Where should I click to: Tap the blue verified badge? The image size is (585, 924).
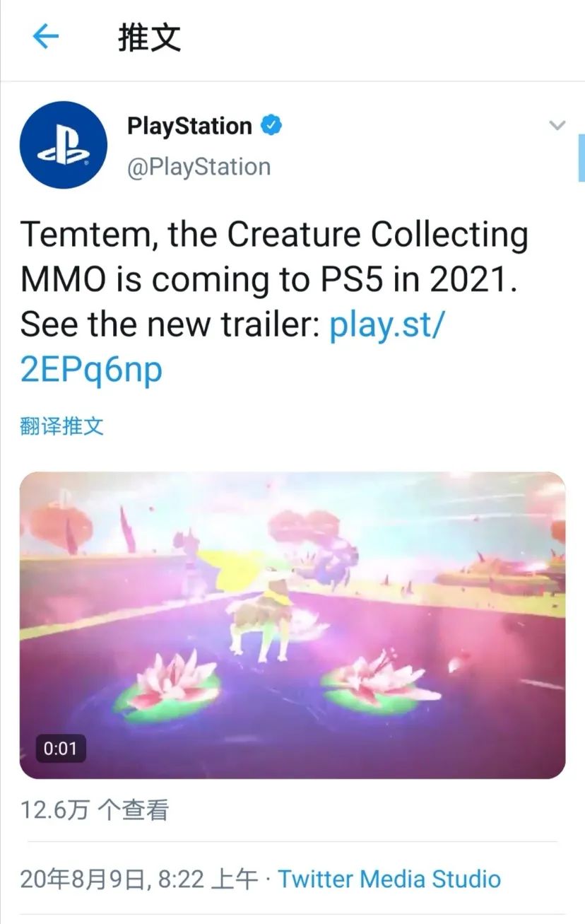tap(272, 127)
